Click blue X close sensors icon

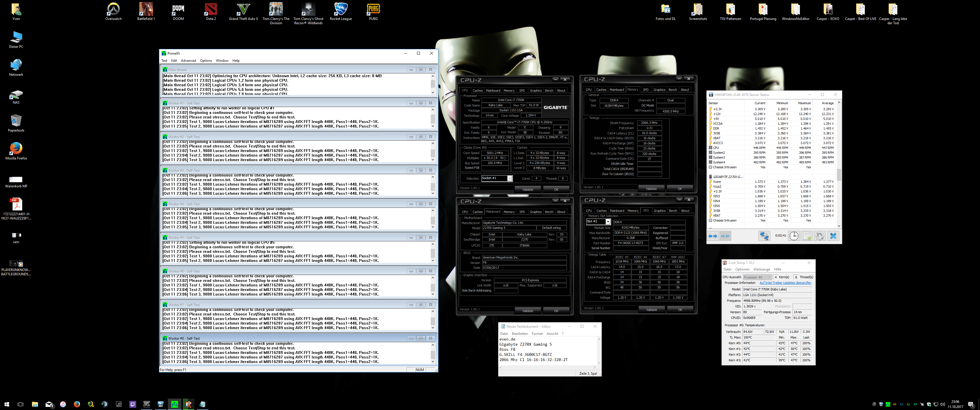pyautogui.click(x=833, y=236)
